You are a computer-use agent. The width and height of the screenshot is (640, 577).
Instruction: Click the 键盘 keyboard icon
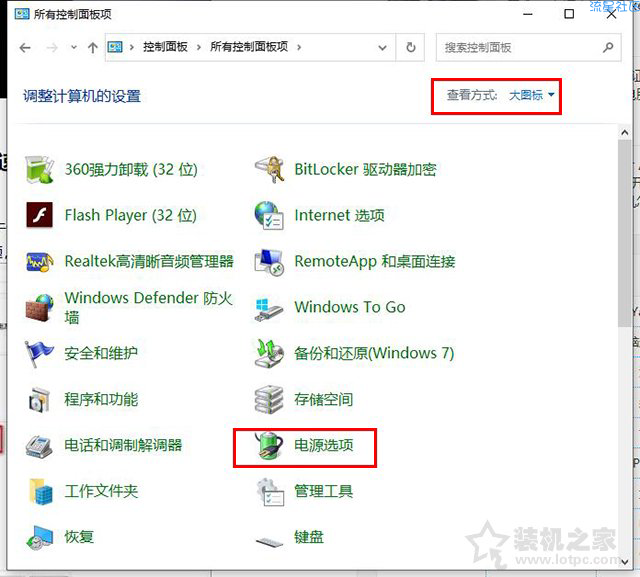coord(269,542)
